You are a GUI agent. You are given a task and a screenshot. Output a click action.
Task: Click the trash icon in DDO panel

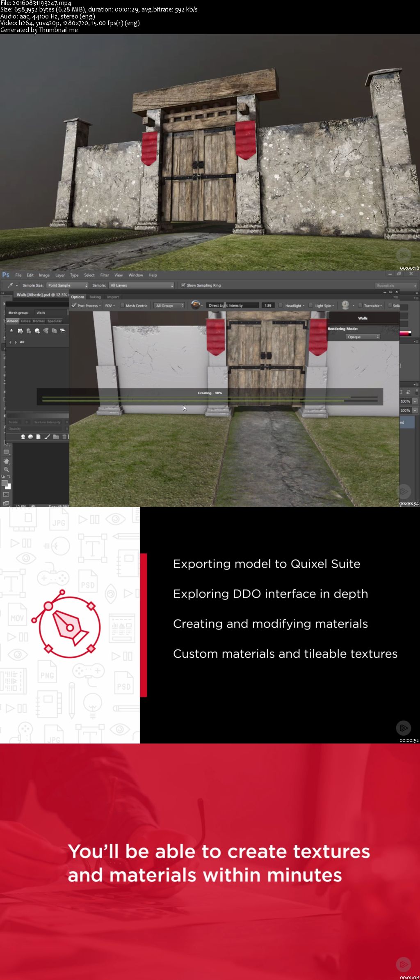[64, 437]
